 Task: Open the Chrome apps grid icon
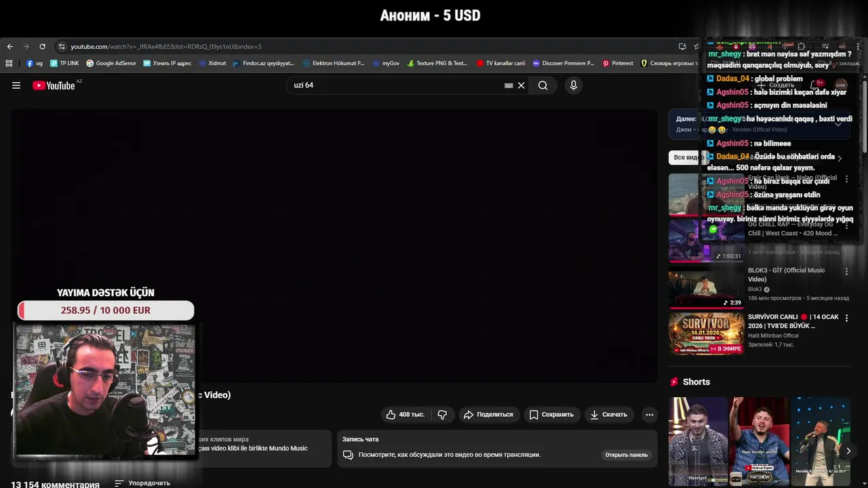[x=9, y=63]
